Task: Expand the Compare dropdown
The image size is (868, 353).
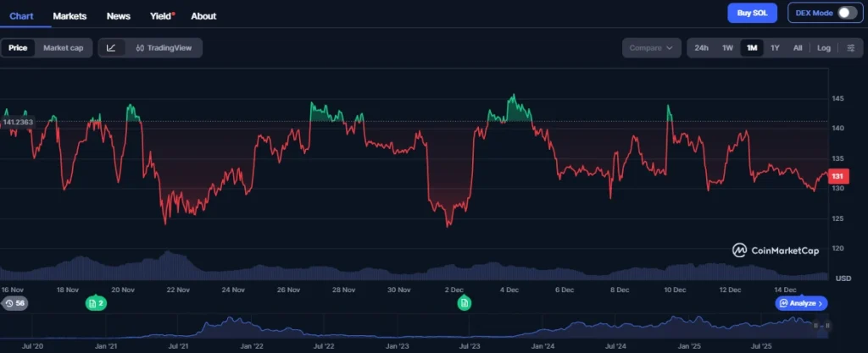Action: tap(652, 48)
